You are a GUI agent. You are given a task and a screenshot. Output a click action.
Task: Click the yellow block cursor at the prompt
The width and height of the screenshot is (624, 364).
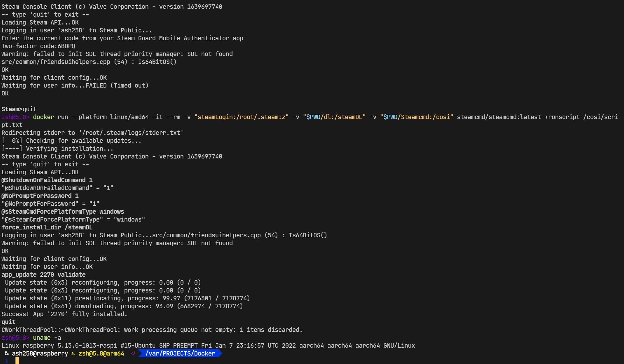(x=17, y=361)
